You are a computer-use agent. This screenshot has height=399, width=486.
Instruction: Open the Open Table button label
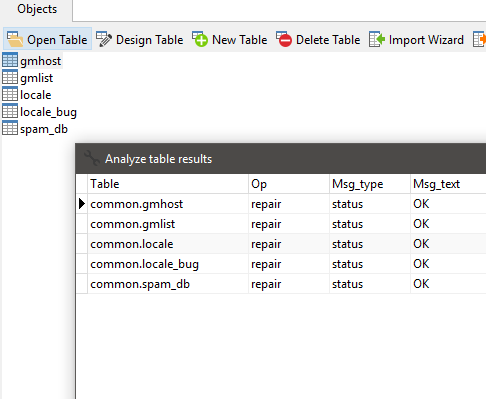(57, 40)
